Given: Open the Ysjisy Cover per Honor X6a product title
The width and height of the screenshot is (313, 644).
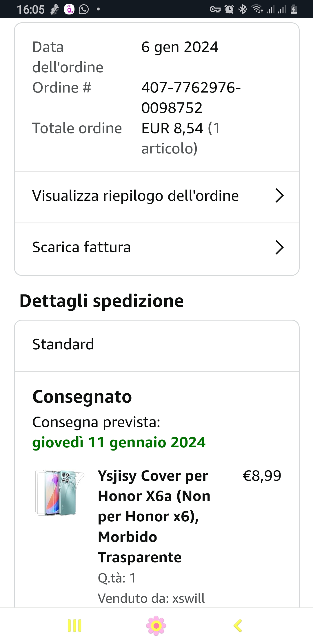Looking at the screenshot, I should (x=154, y=516).
